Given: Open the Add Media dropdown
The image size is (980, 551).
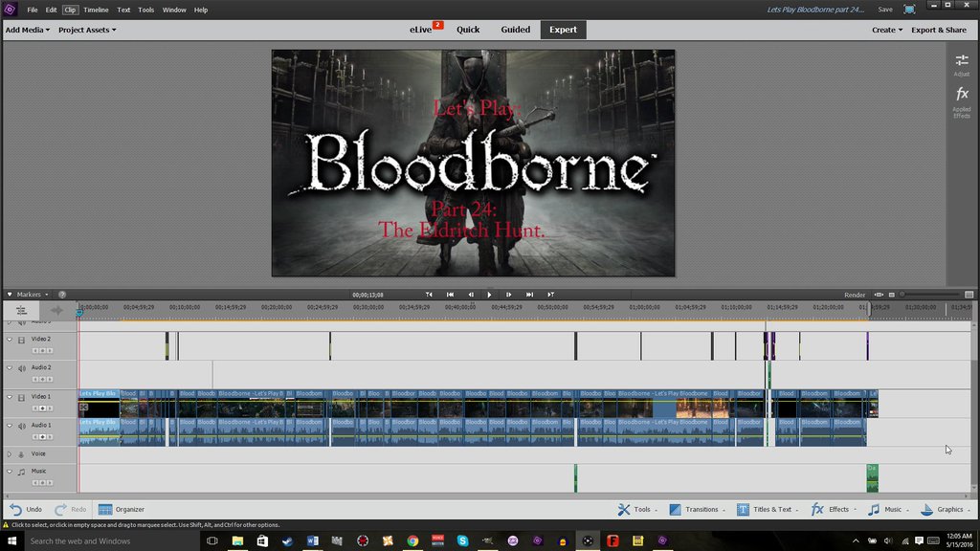Looking at the screenshot, I should tap(28, 30).
